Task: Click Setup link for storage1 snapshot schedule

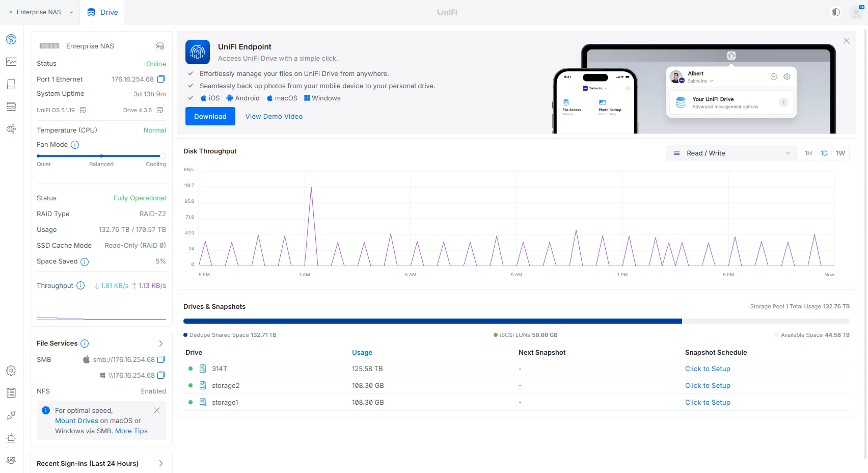Action: coord(708,402)
